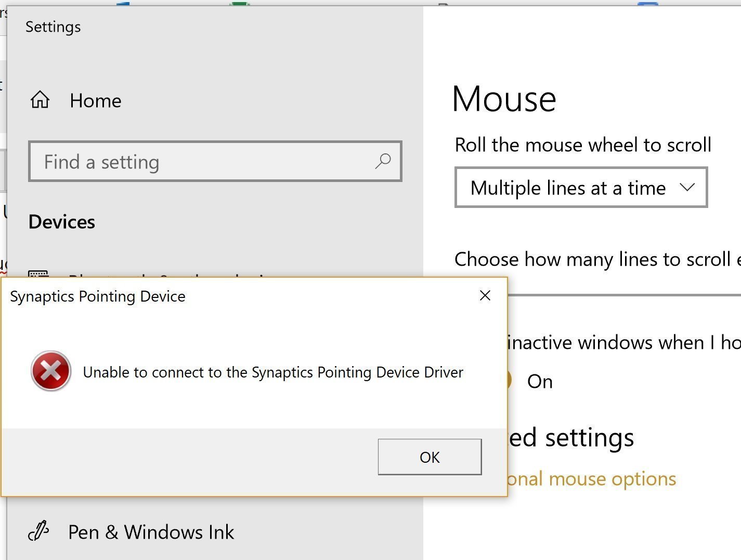Focus the Find a setting search box
Screen dimensions: 741x560
(x=215, y=161)
